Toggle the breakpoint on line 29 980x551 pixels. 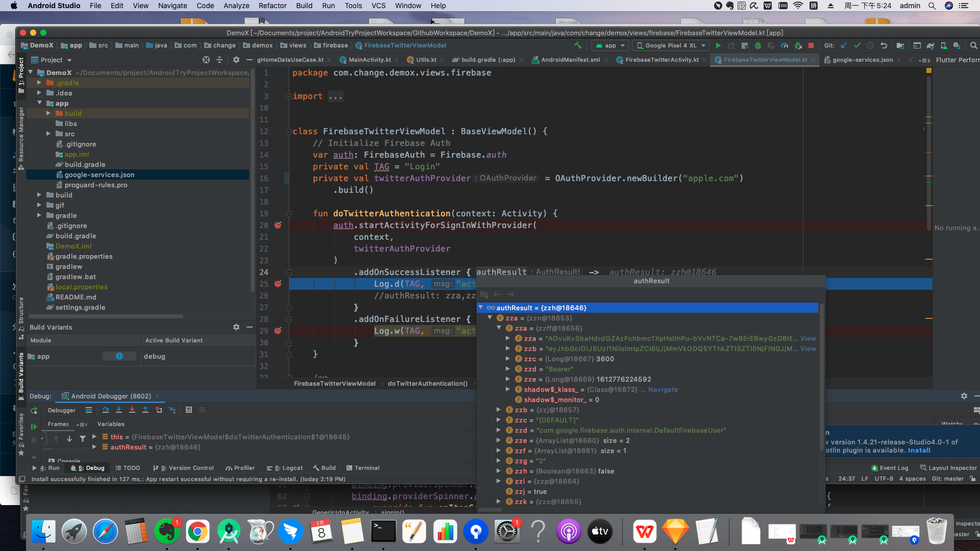278,331
